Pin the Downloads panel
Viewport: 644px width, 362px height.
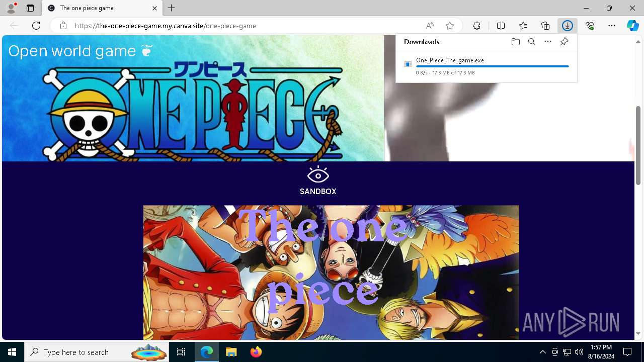click(x=564, y=42)
